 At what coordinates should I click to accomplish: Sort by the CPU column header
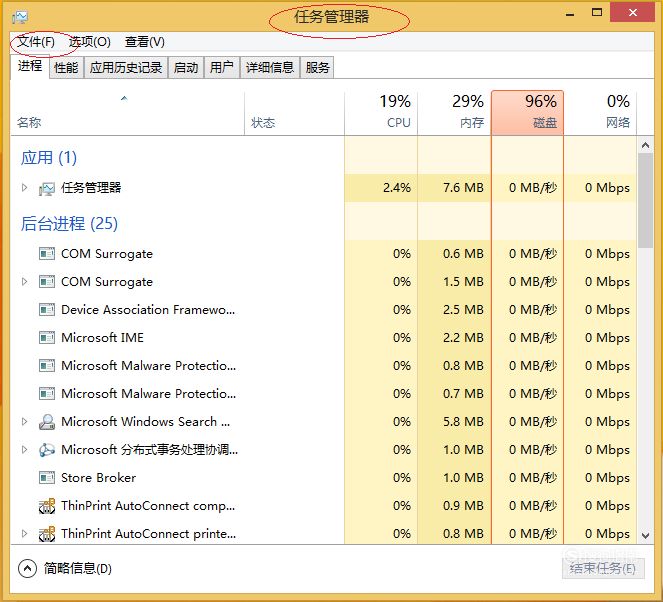[x=381, y=114]
